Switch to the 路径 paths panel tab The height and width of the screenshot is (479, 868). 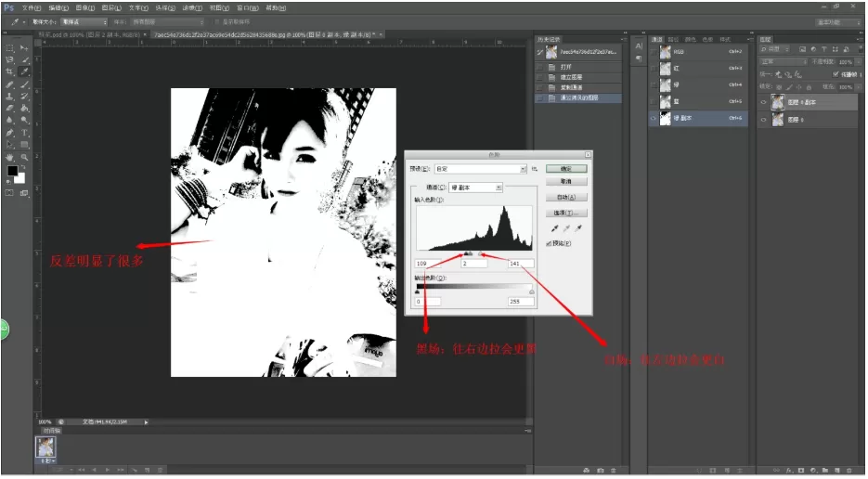point(674,39)
